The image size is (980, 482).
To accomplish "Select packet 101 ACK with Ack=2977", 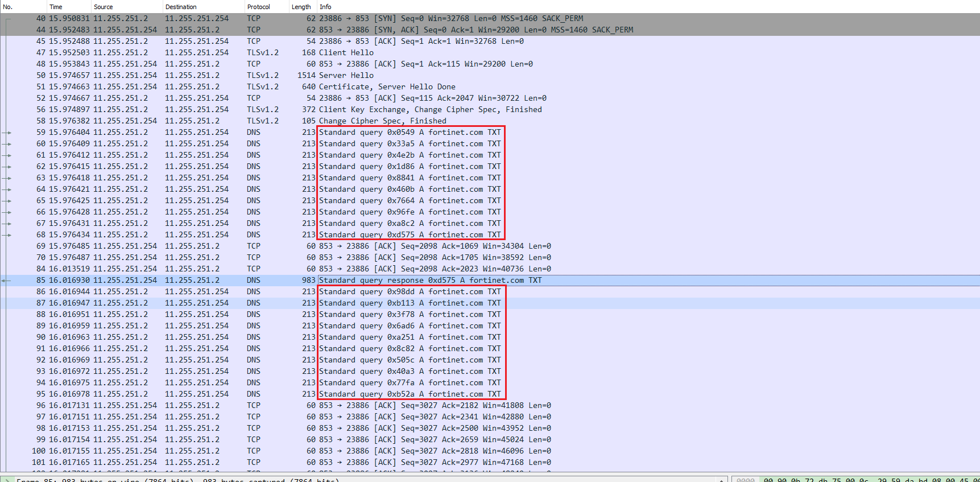I will [x=490, y=462].
